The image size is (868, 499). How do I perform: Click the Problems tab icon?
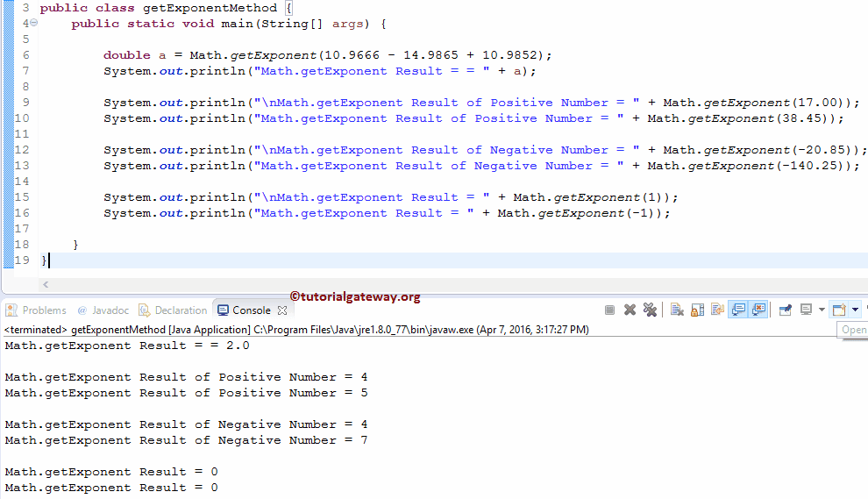(11, 310)
